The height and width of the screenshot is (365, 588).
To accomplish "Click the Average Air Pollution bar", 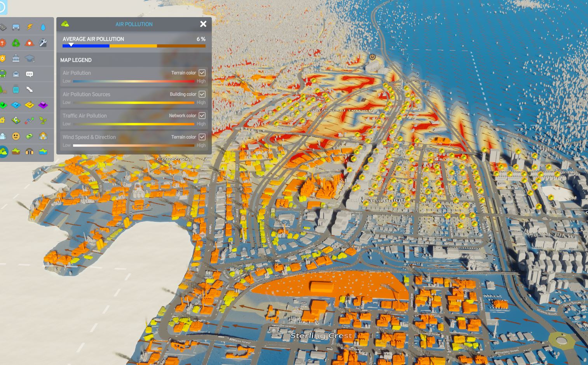I will click(134, 46).
